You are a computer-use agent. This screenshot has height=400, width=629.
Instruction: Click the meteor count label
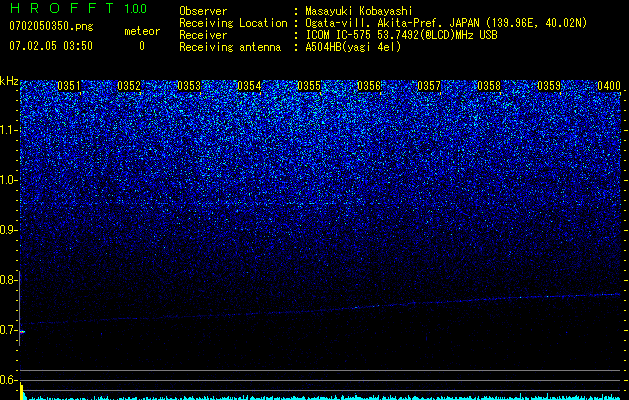[142, 31]
